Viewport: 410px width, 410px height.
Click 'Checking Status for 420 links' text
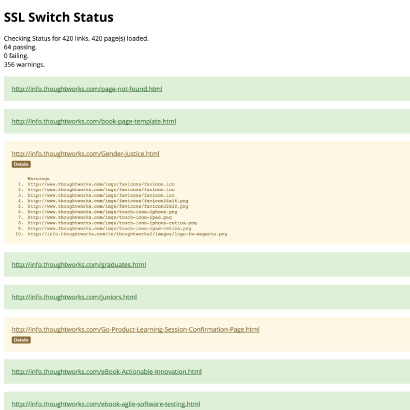click(46, 38)
